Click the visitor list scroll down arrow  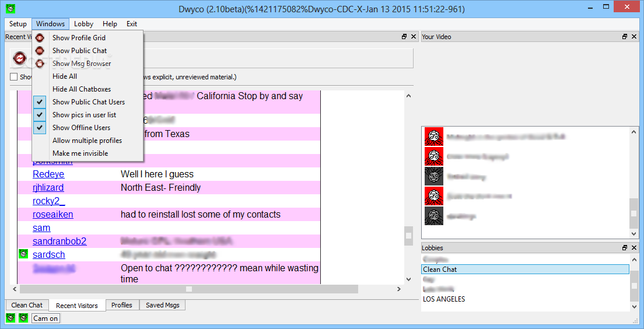pos(409,279)
